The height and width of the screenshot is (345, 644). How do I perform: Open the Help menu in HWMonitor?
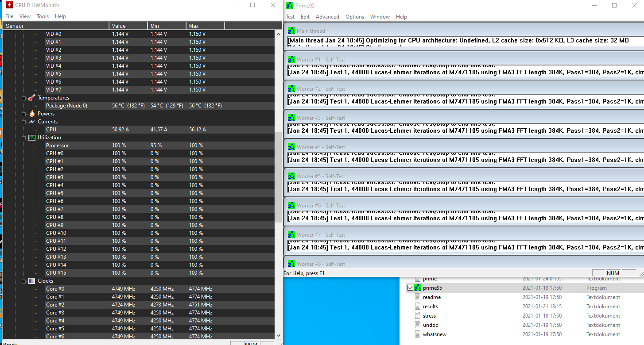click(x=60, y=16)
